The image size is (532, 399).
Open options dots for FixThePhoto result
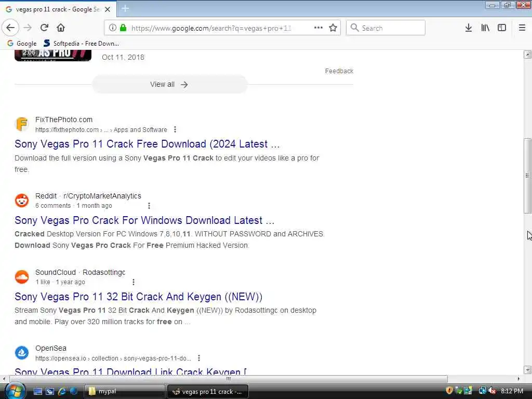(175, 129)
